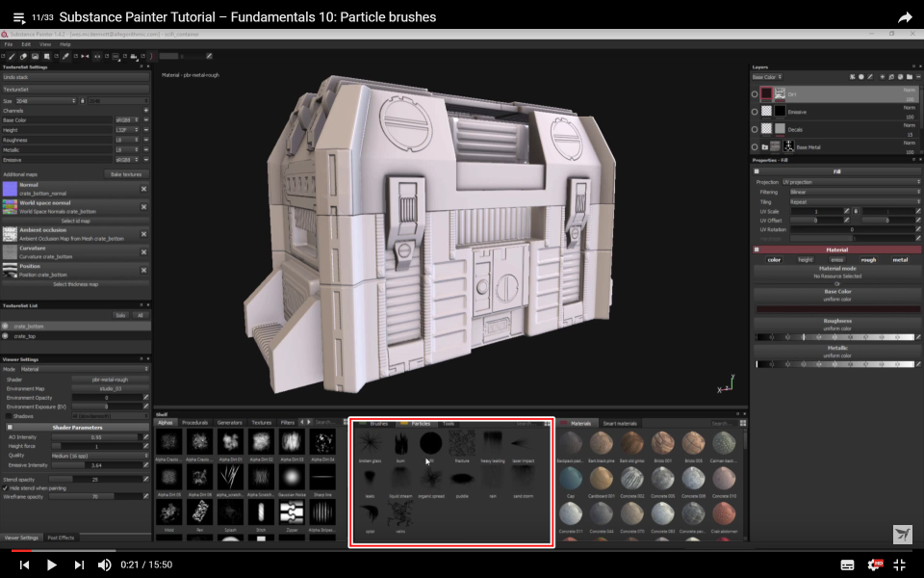
Task: Remove the Emissive channel minus icon
Action: coord(145,160)
